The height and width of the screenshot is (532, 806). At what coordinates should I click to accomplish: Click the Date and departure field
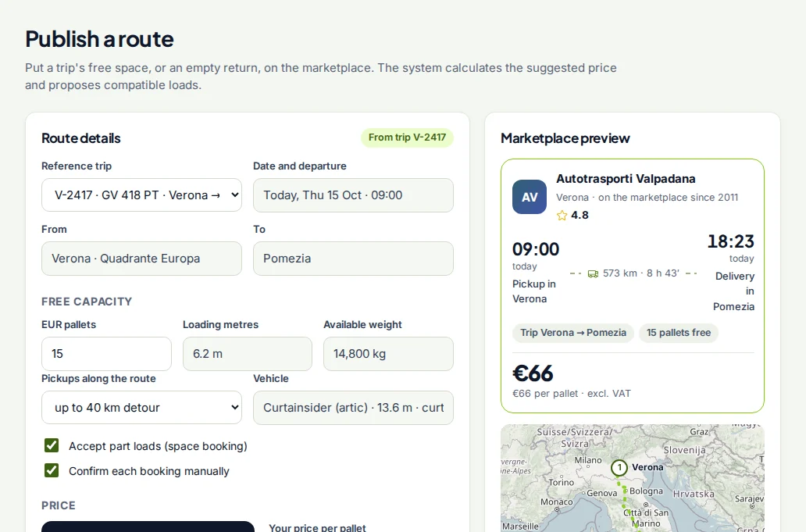[x=353, y=195]
